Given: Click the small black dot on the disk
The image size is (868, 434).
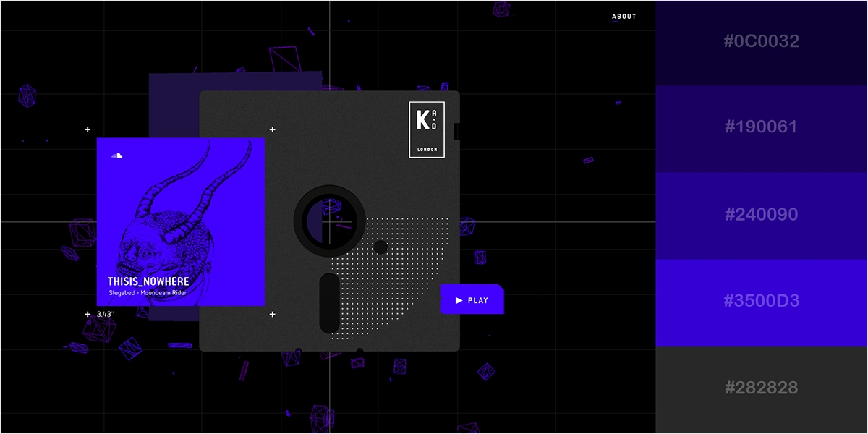Looking at the screenshot, I should click(380, 247).
